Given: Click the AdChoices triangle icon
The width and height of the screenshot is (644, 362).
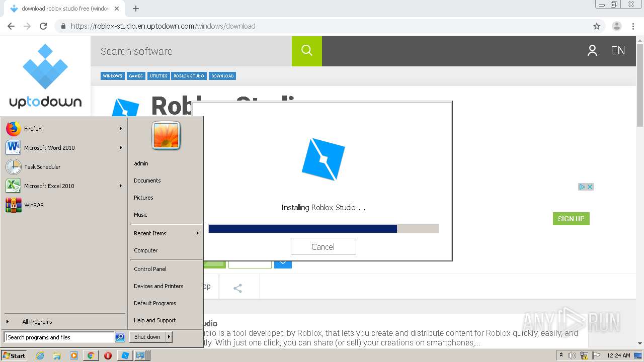Looking at the screenshot, I should click(x=582, y=187).
